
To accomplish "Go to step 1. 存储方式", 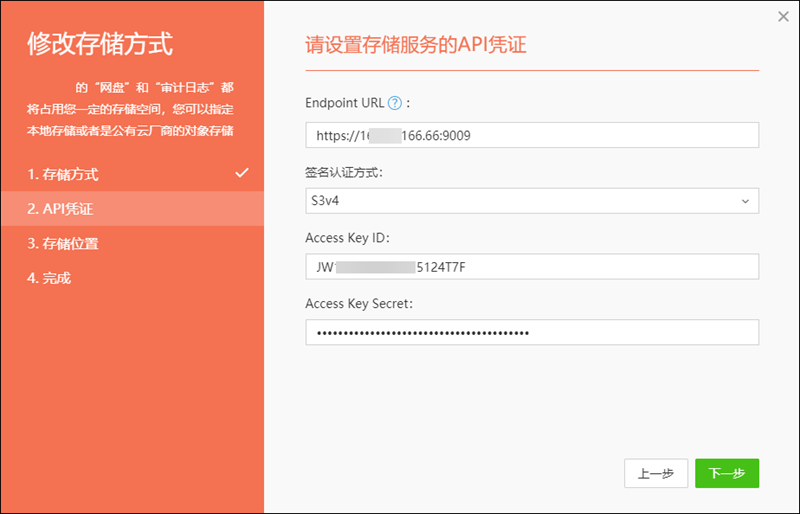I will (x=64, y=174).
